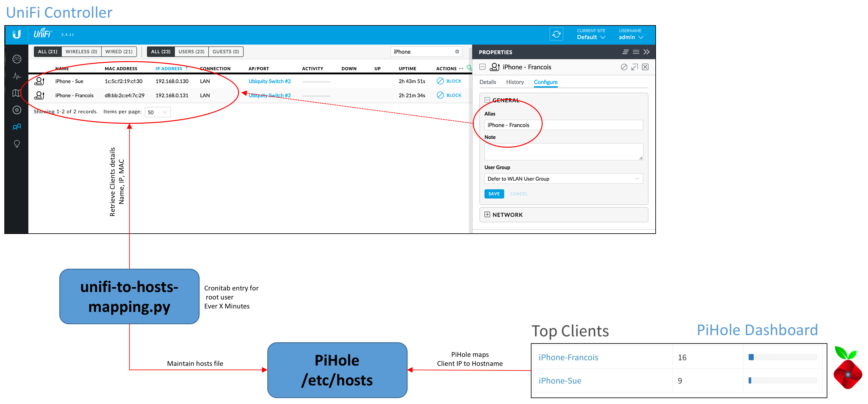Click the refresh icon in top bar
The width and height of the screenshot is (868, 404).
(556, 34)
